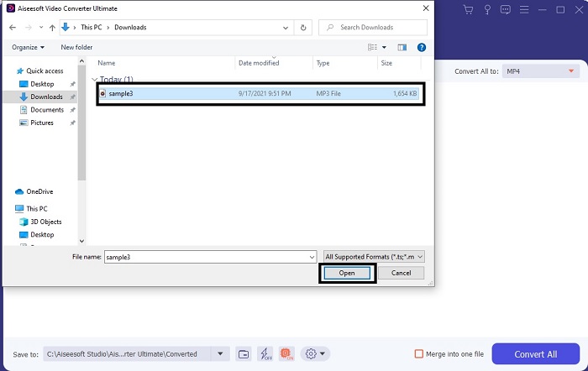Collapse the Today group
Viewport: 588px width, 371px height.
[94, 80]
